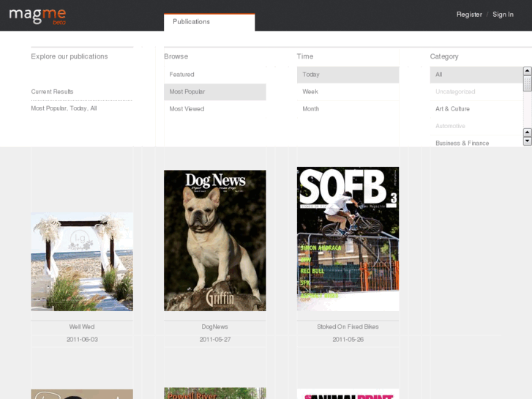Screen dimensions: 532x399
Task: Click the Register link
Action: pos(469,15)
